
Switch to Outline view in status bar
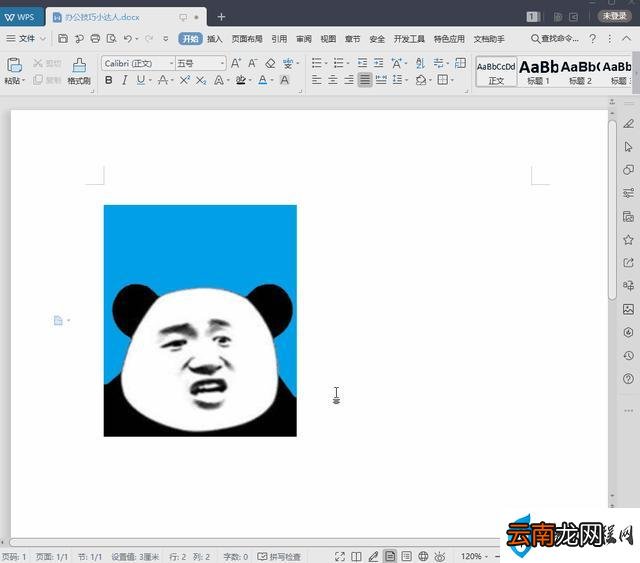coord(407,556)
